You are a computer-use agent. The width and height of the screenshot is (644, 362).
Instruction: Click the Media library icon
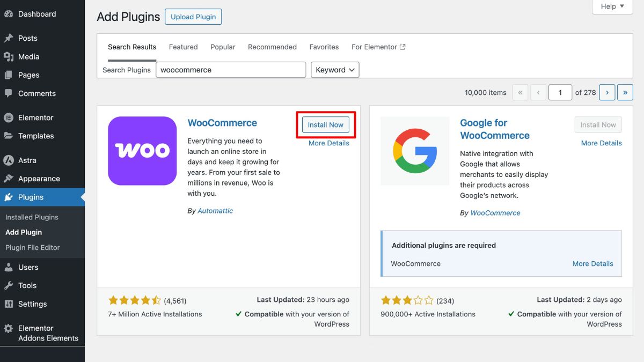(9, 56)
